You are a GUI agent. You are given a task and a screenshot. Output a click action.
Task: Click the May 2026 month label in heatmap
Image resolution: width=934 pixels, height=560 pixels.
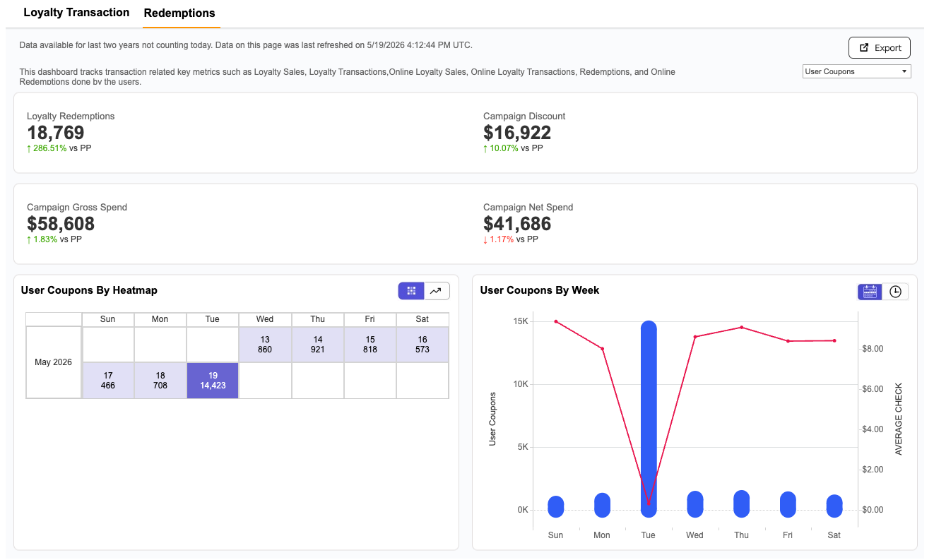(x=54, y=362)
